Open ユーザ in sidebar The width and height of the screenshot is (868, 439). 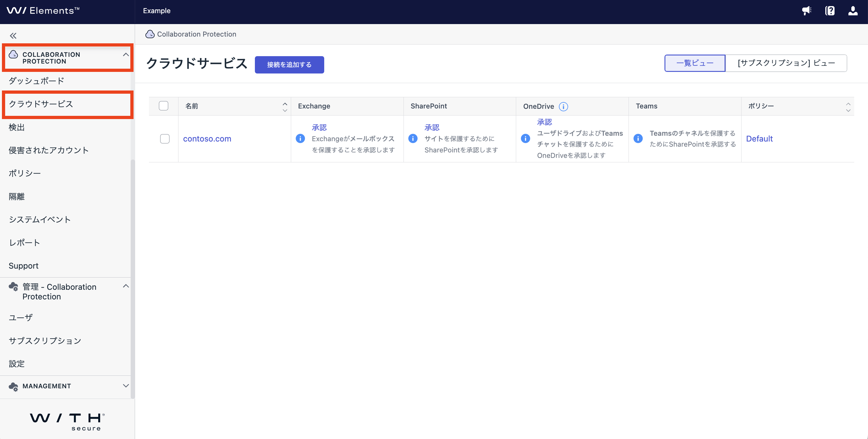tap(21, 317)
